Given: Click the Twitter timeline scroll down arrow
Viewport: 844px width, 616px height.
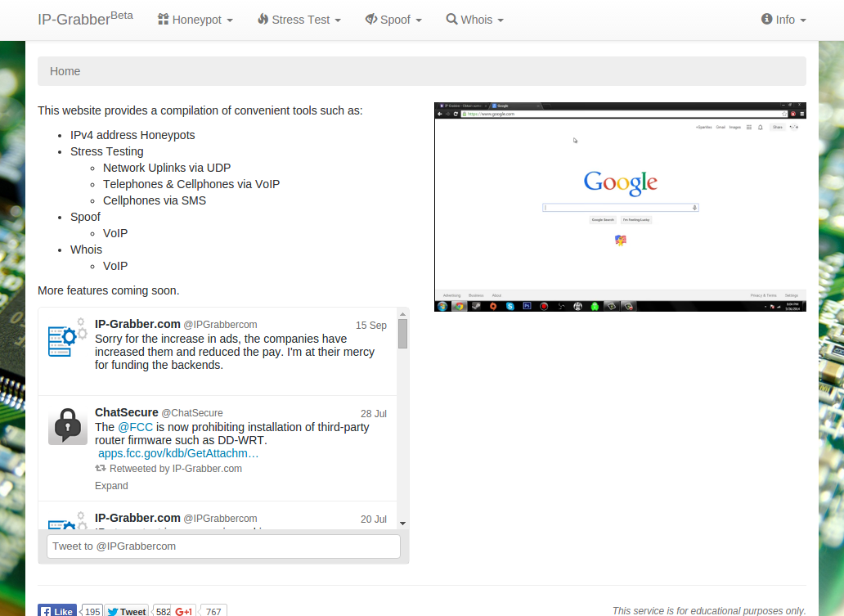Looking at the screenshot, I should point(402,524).
